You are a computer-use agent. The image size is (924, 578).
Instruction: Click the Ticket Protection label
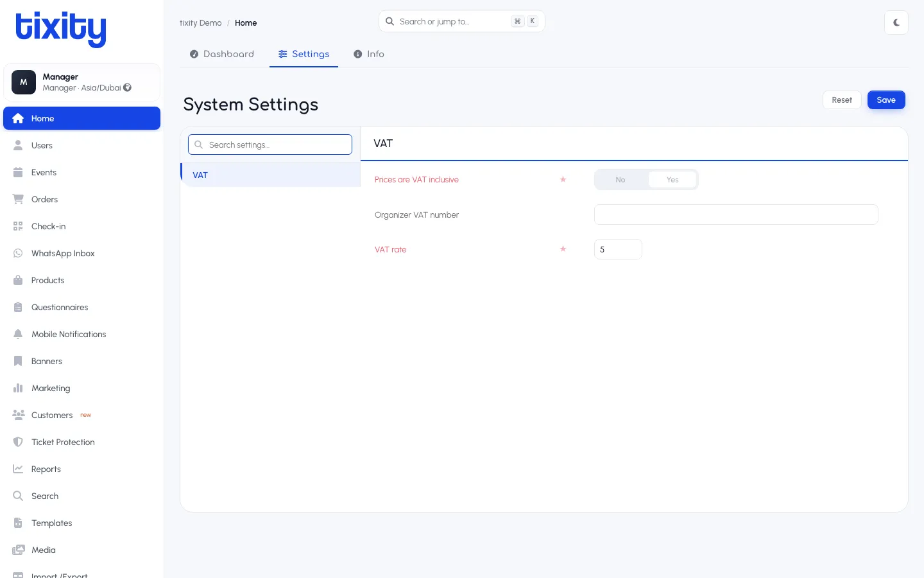pyautogui.click(x=63, y=442)
